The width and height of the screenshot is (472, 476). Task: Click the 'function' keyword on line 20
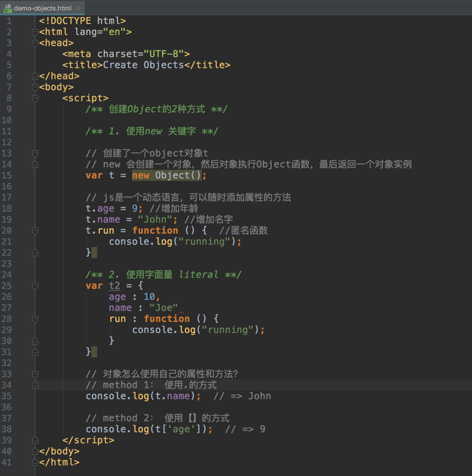pos(155,231)
